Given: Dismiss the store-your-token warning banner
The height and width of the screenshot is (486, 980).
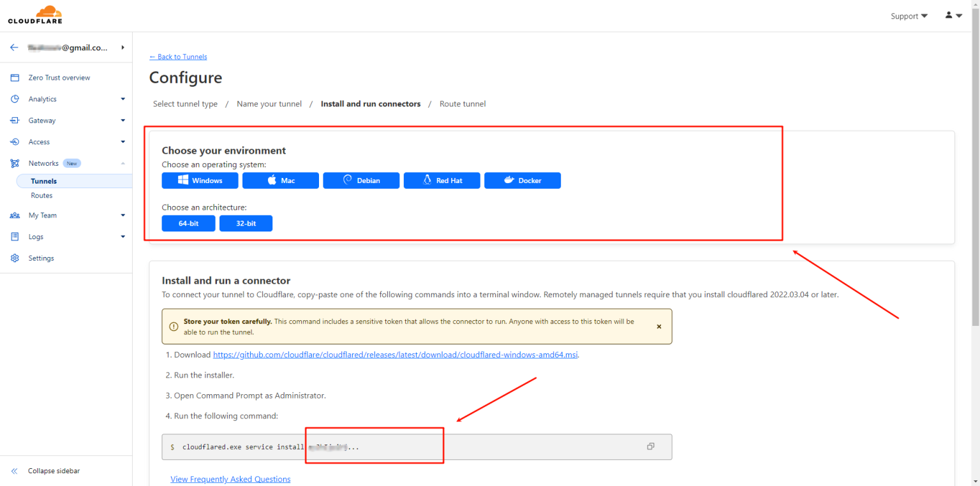Looking at the screenshot, I should point(658,326).
